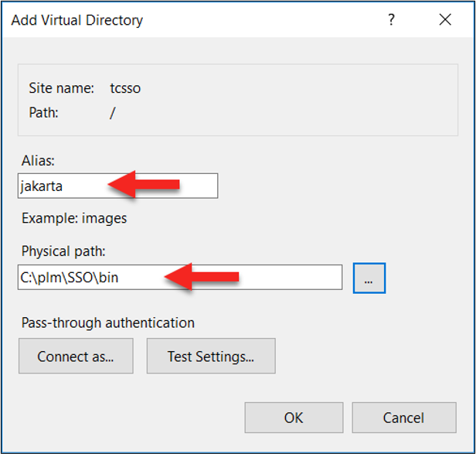
Task: Click the Site name label
Action: coord(62,88)
